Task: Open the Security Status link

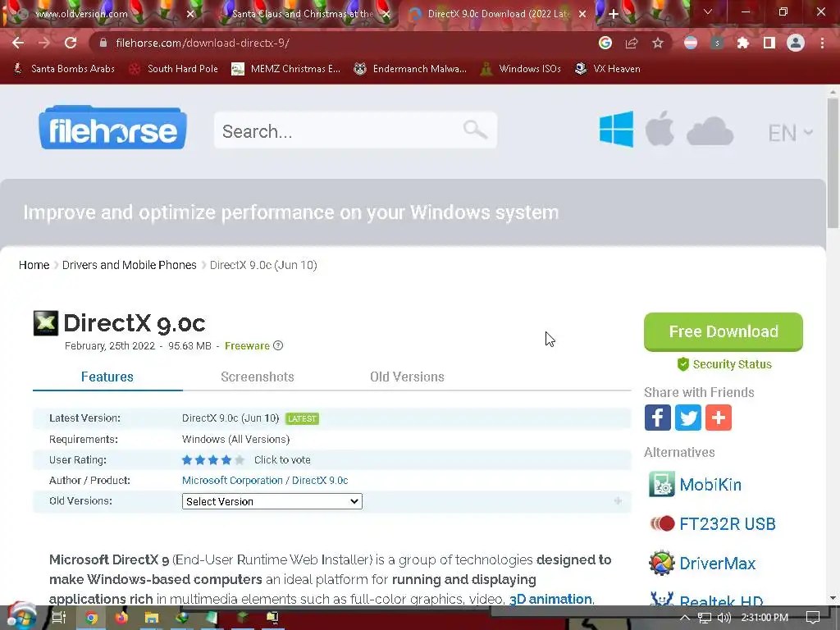Action: [x=724, y=364]
